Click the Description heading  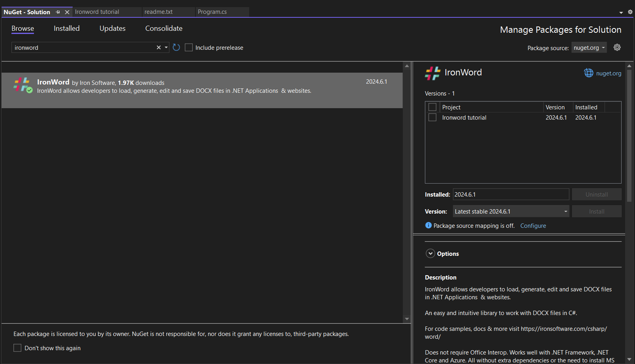441,277
